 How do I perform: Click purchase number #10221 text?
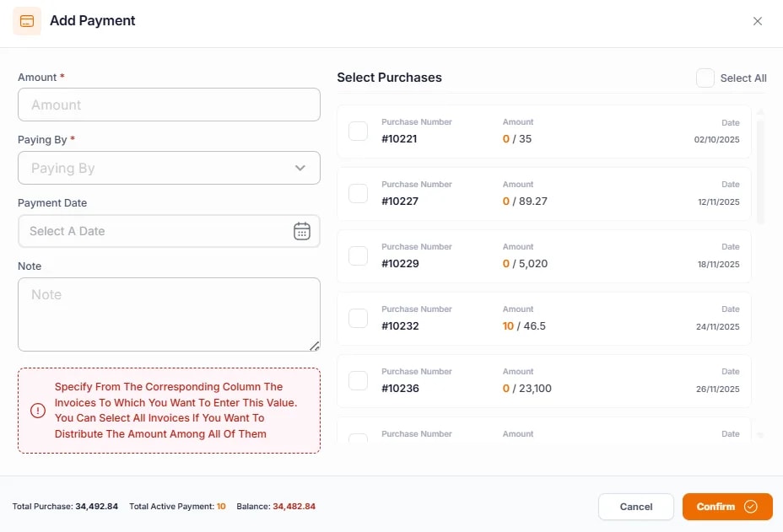(399, 139)
